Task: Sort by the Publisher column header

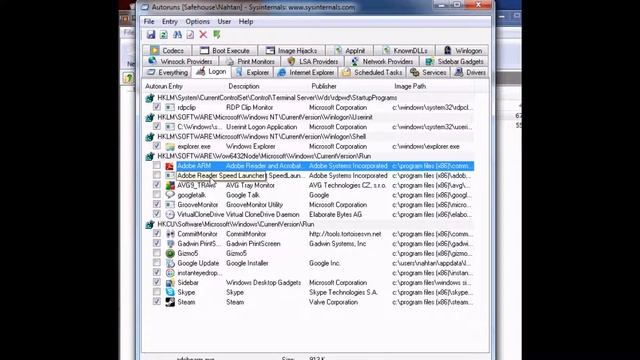Action: (x=324, y=87)
